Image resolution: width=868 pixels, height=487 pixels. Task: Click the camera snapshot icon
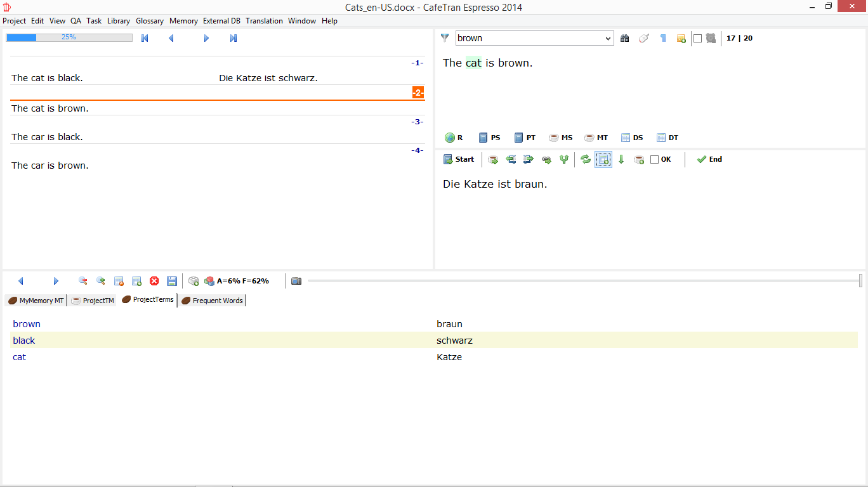(296, 281)
